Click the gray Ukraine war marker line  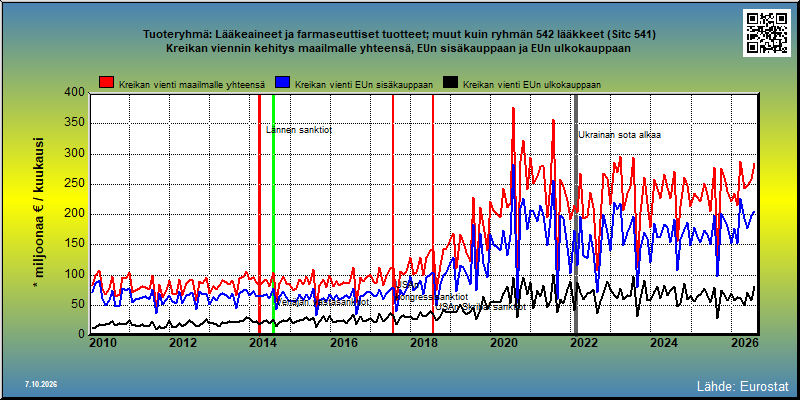point(576,214)
